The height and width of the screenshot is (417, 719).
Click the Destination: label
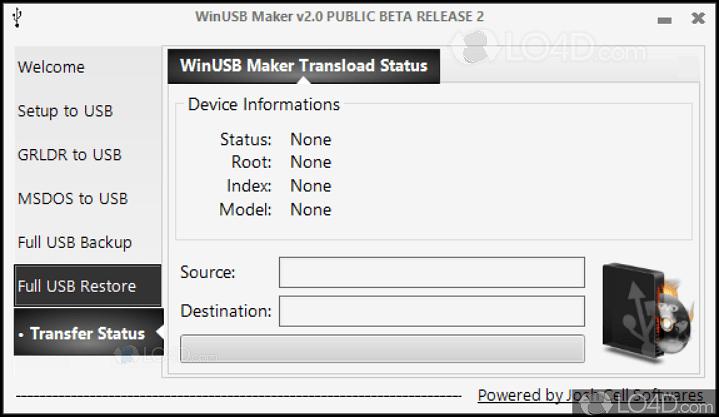[x=226, y=311]
